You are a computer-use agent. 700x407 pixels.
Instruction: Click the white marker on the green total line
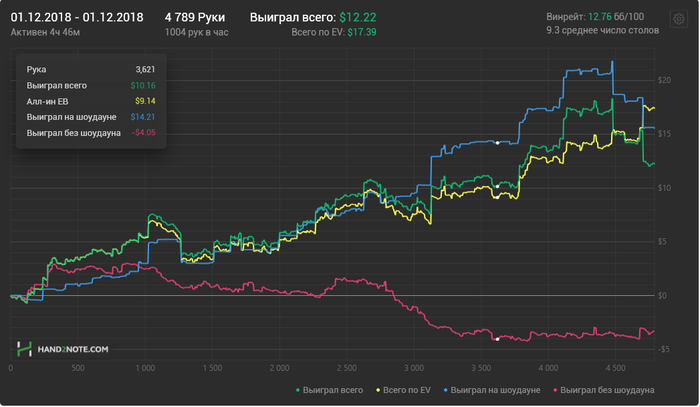click(x=497, y=187)
